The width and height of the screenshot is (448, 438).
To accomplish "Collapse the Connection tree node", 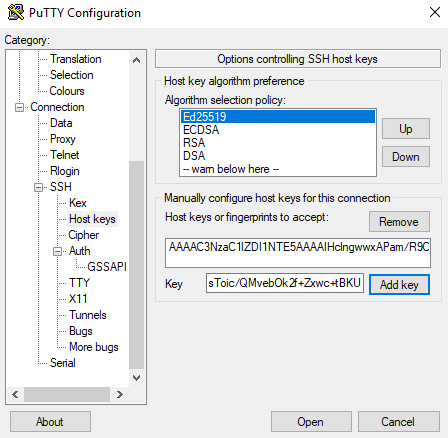I will coord(19,107).
